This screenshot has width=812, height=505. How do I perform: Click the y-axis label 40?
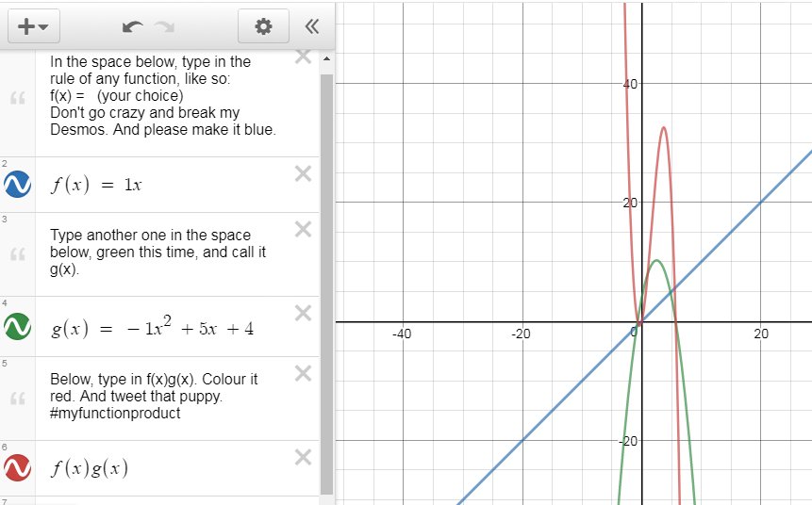click(630, 83)
